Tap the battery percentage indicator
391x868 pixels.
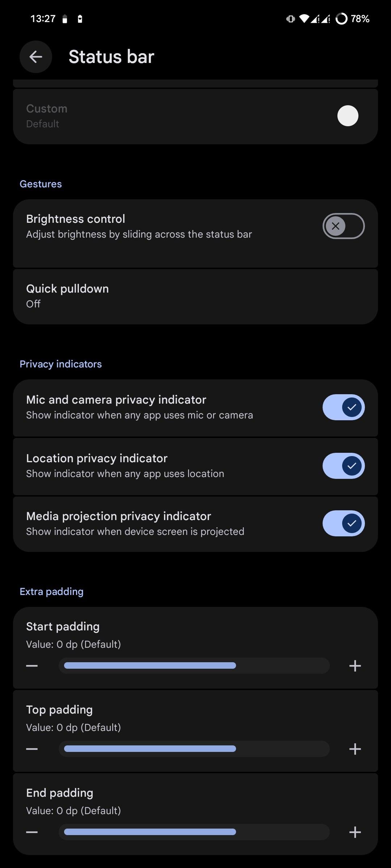tap(360, 19)
